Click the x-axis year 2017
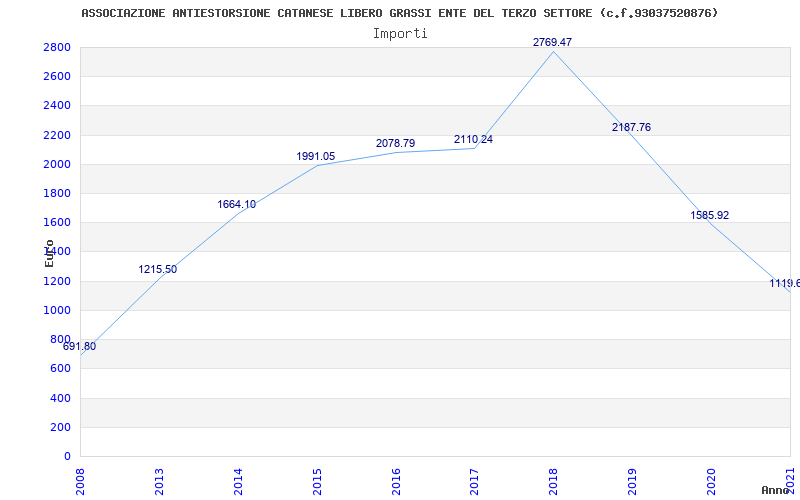 (x=474, y=481)
